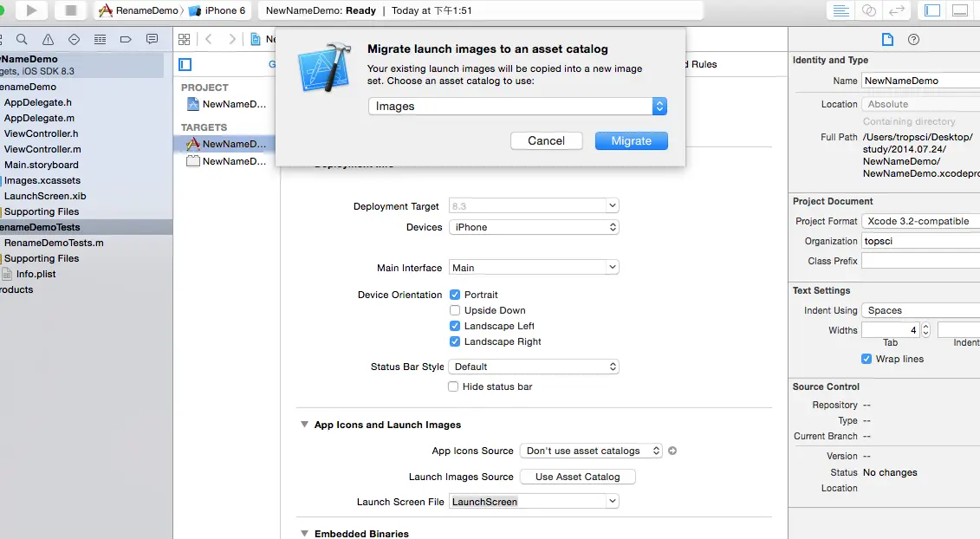
Task: Open Main.storyboard file
Action: pyautogui.click(x=42, y=165)
